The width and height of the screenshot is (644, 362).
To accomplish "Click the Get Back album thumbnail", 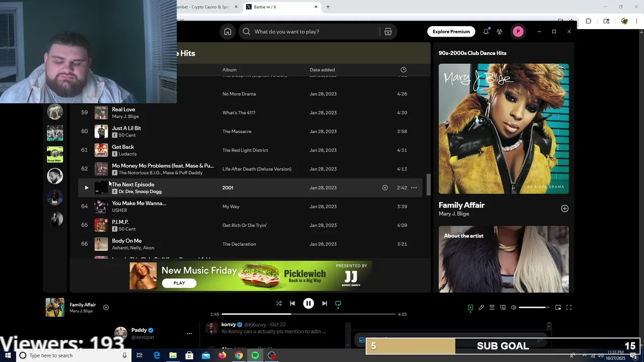I will (x=101, y=150).
